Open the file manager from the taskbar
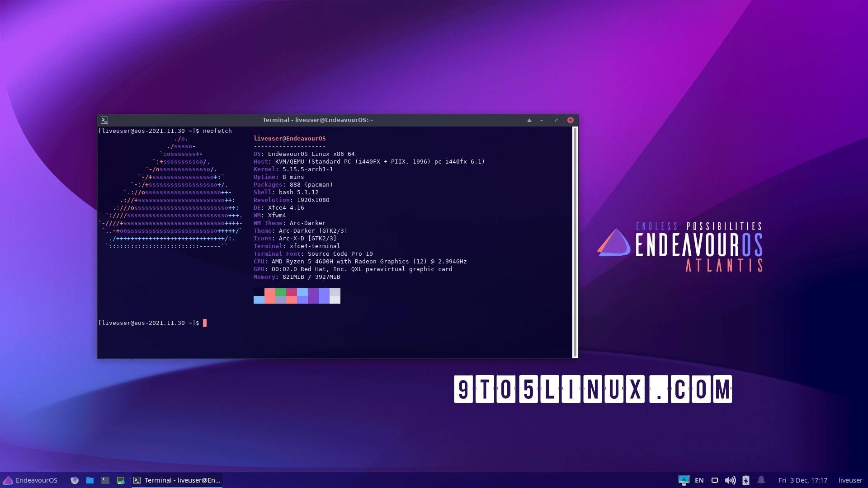Screen dimensions: 868x488 coord(90,480)
